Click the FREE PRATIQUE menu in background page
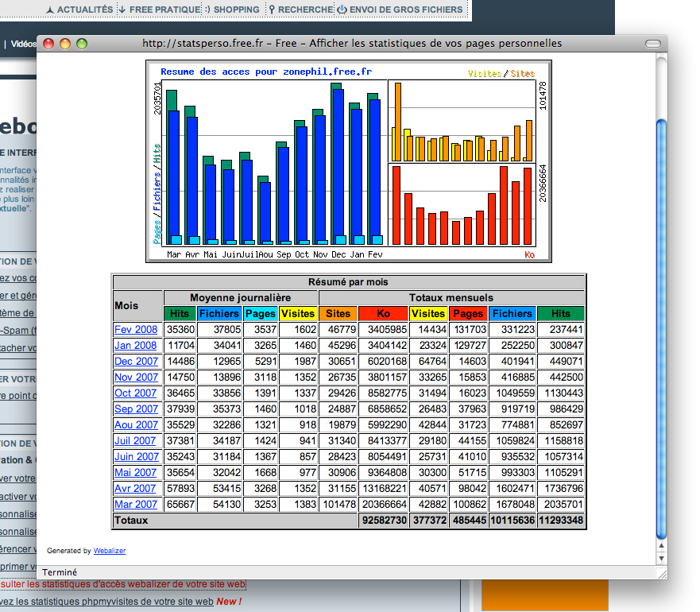 (x=164, y=10)
